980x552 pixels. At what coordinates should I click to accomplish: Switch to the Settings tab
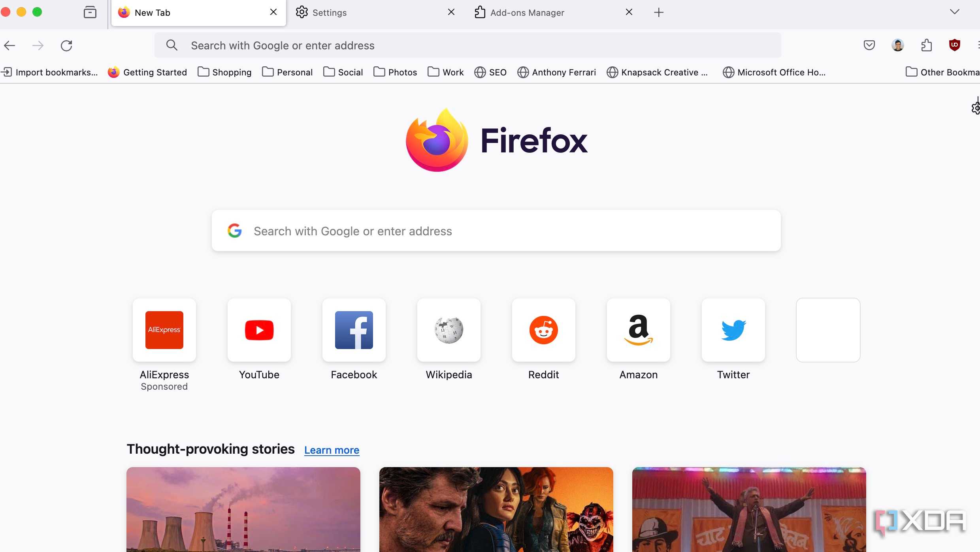tap(375, 13)
